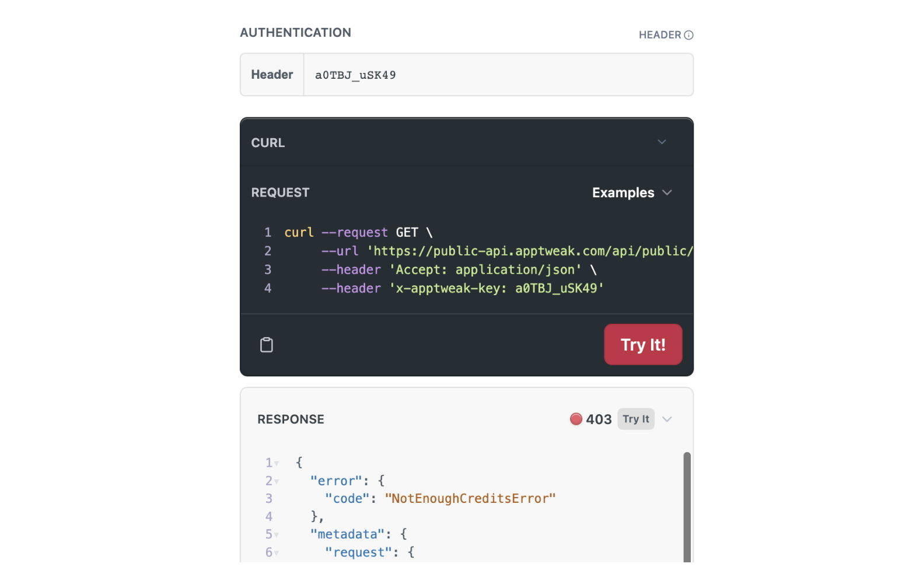
Task: Click the AUTHENTICATION section heading
Action: tap(296, 33)
